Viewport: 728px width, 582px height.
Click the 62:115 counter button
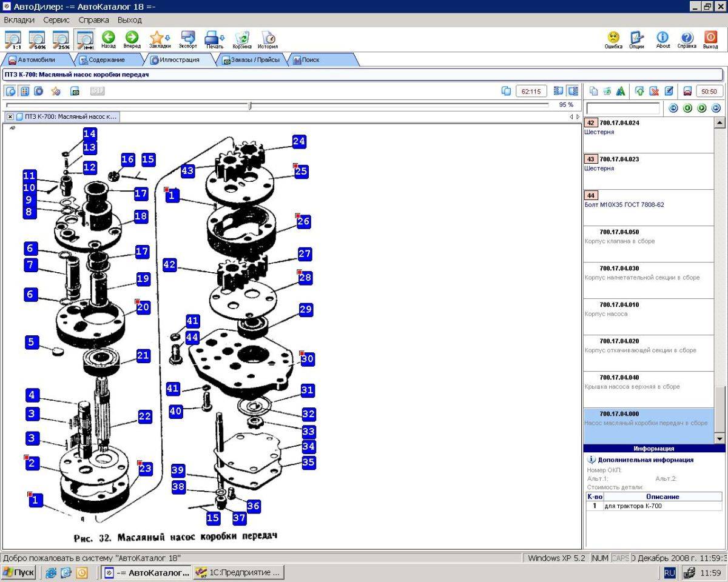(x=531, y=91)
